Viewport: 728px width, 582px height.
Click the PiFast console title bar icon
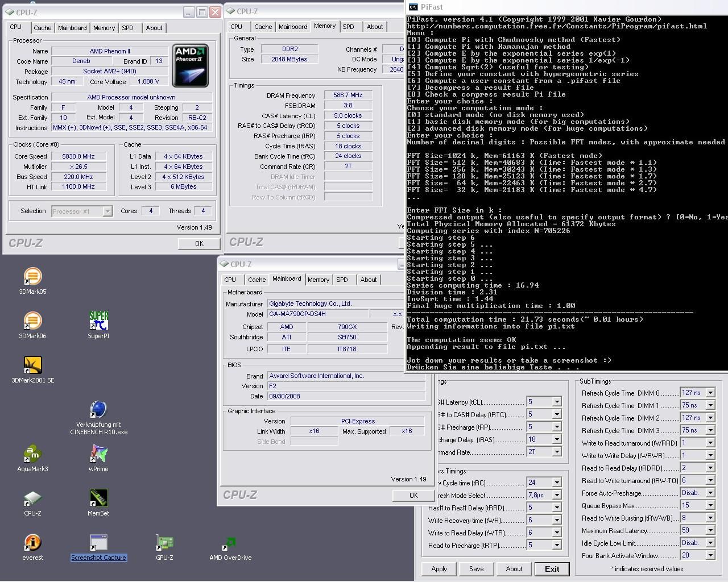click(413, 7)
